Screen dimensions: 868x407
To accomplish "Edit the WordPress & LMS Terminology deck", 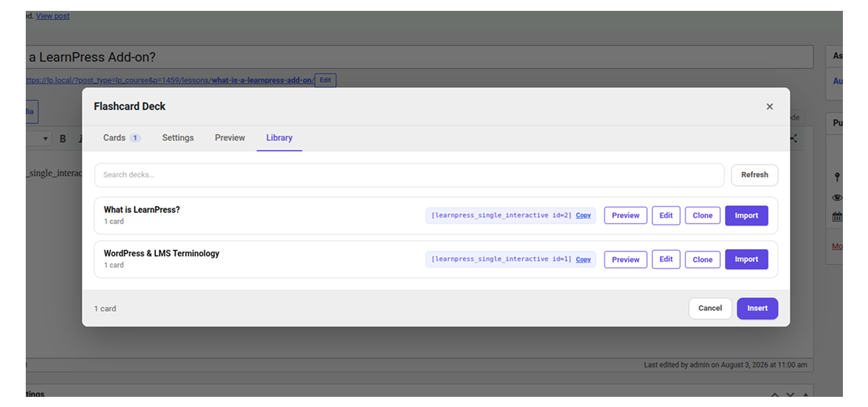I will point(666,259).
